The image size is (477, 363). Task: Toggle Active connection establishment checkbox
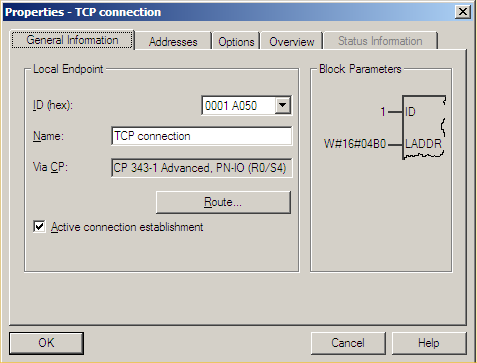point(39,227)
